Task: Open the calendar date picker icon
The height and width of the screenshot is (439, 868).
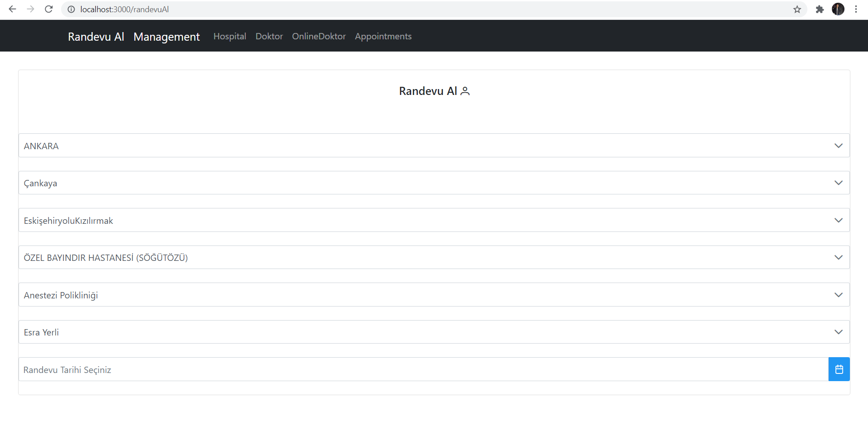Action: pos(839,369)
